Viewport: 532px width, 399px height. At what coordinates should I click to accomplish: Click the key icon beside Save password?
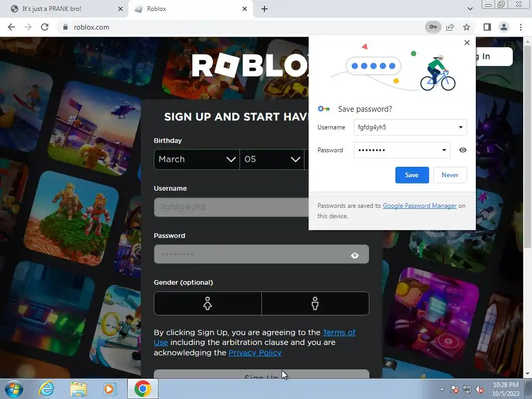[x=324, y=109]
